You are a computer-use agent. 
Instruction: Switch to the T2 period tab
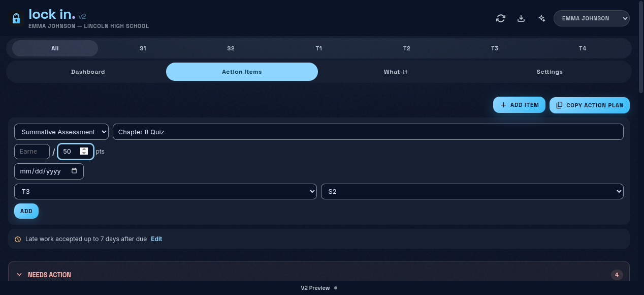point(406,48)
